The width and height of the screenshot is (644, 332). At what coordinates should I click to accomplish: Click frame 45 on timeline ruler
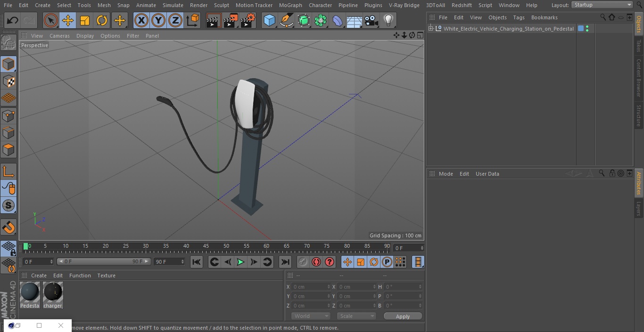pos(206,246)
